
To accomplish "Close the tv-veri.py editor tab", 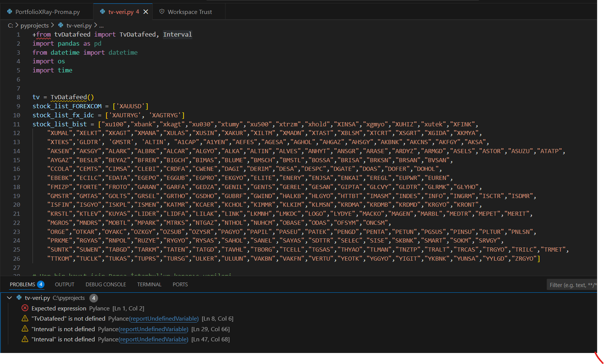I will click(145, 12).
